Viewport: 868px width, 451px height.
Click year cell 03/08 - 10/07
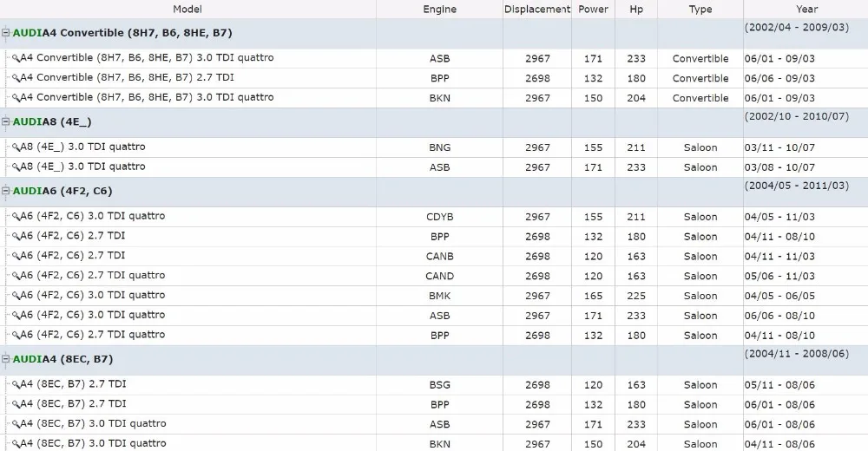click(779, 167)
